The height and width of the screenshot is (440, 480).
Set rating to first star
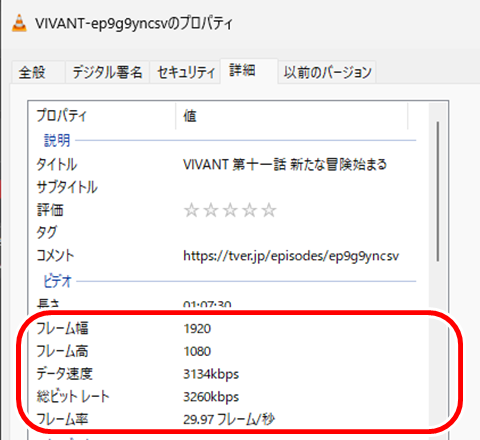coord(191,210)
